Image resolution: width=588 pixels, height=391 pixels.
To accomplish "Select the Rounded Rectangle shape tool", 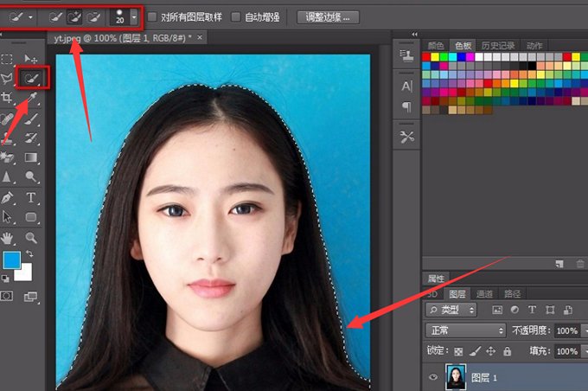I will click(31, 217).
